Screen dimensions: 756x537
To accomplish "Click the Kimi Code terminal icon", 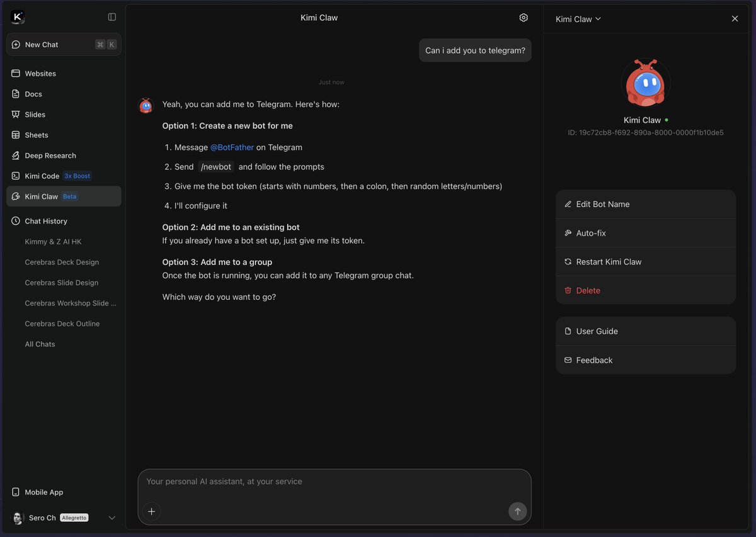I will click(16, 176).
